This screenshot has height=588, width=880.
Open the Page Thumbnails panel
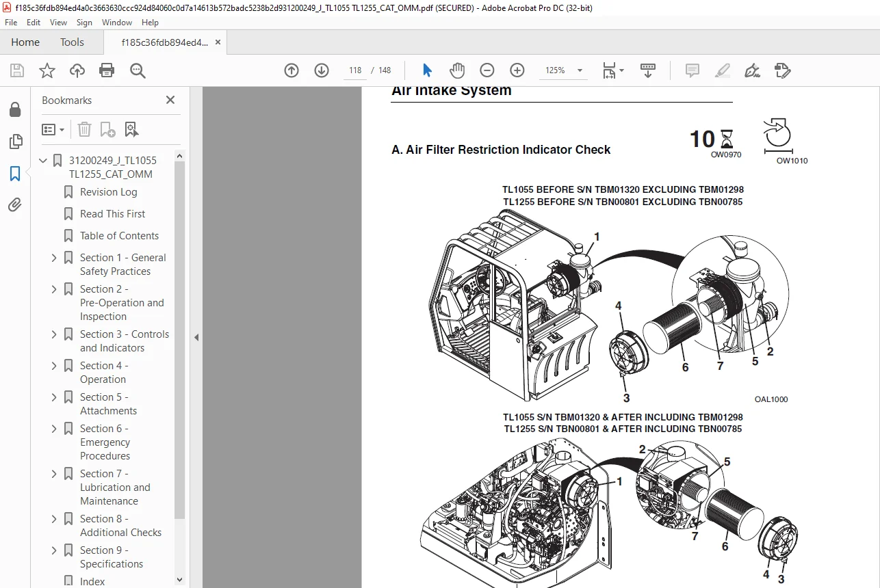click(x=15, y=142)
